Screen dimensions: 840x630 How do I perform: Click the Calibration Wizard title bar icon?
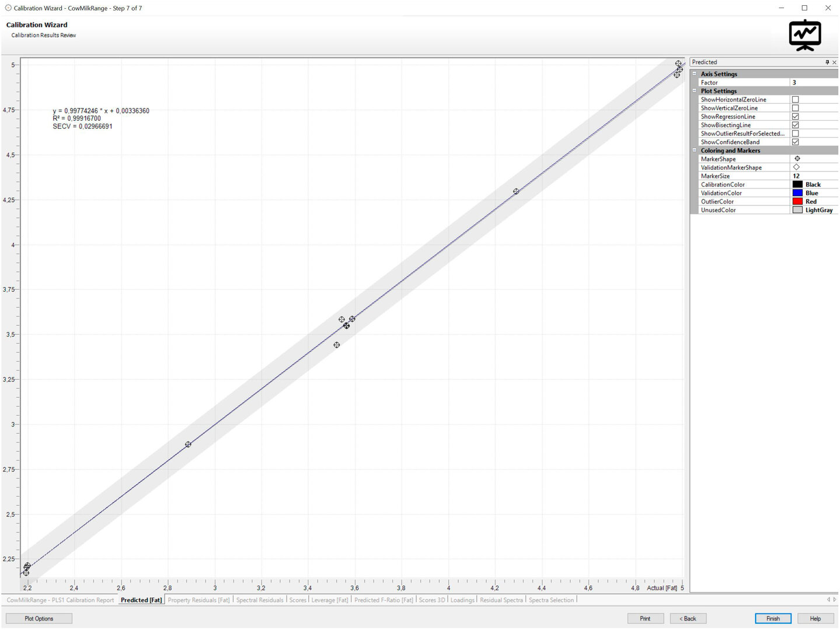pos(8,8)
